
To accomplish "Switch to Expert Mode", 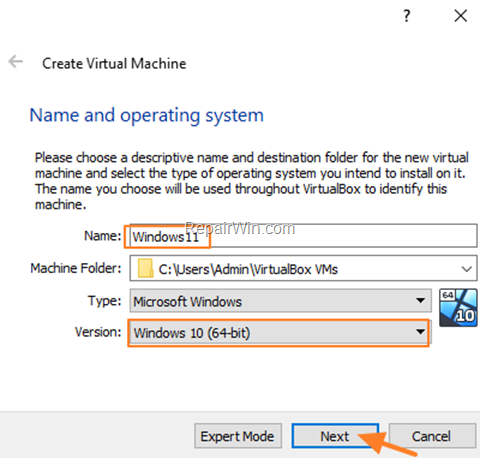I will click(x=238, y=436).
